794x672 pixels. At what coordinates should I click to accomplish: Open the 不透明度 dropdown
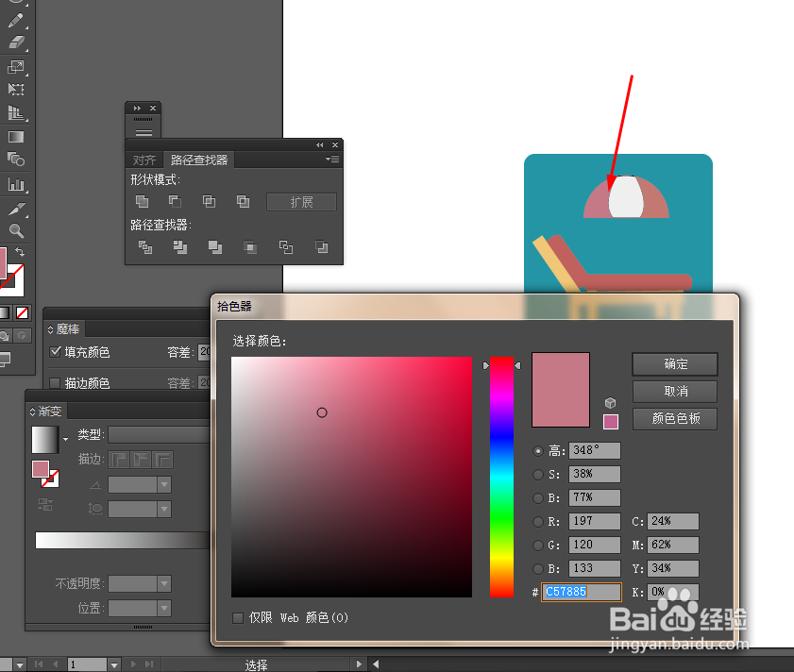pyautogui.click(x=164, y=584)
